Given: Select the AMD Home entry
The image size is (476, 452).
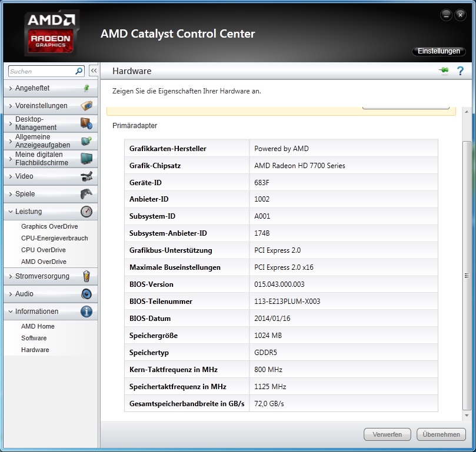Looking at the screenshot, I should (x=38, y=326).
